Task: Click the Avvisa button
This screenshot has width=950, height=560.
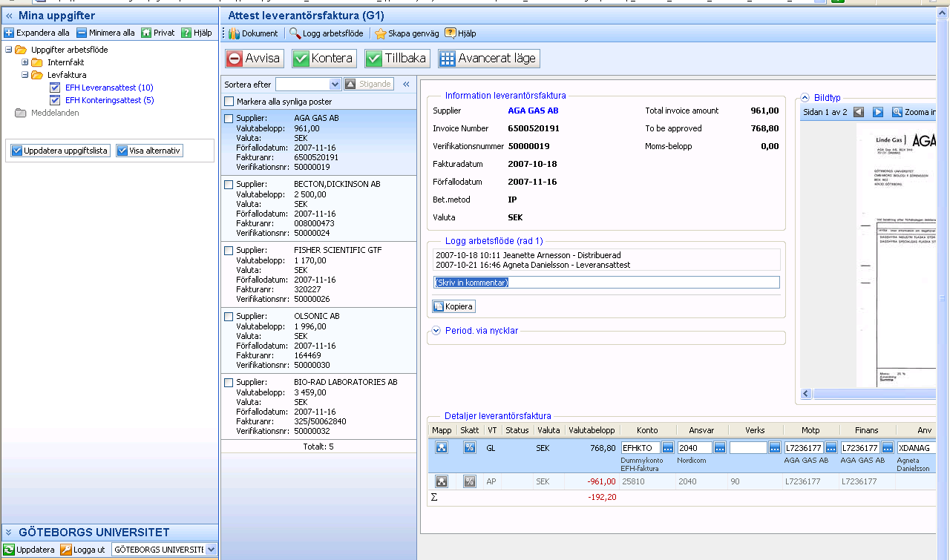Action: [255, 59]
